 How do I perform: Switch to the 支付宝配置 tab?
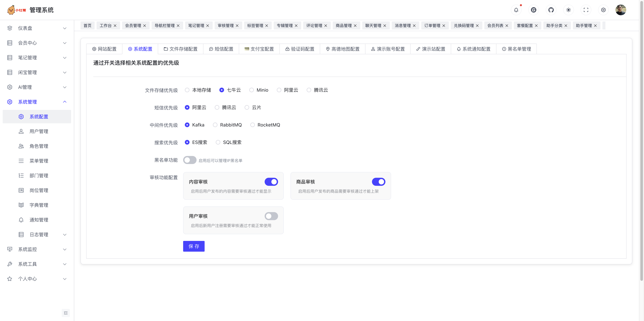pyautogui.click(x=259, y=49)
